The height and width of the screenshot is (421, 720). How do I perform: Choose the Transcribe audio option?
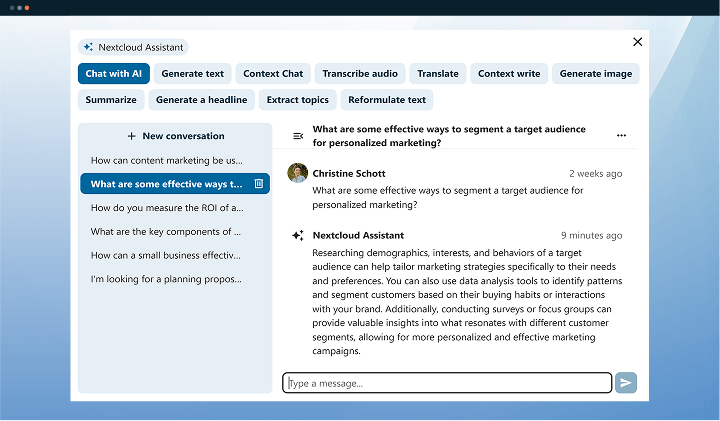[x=359, y=74]
